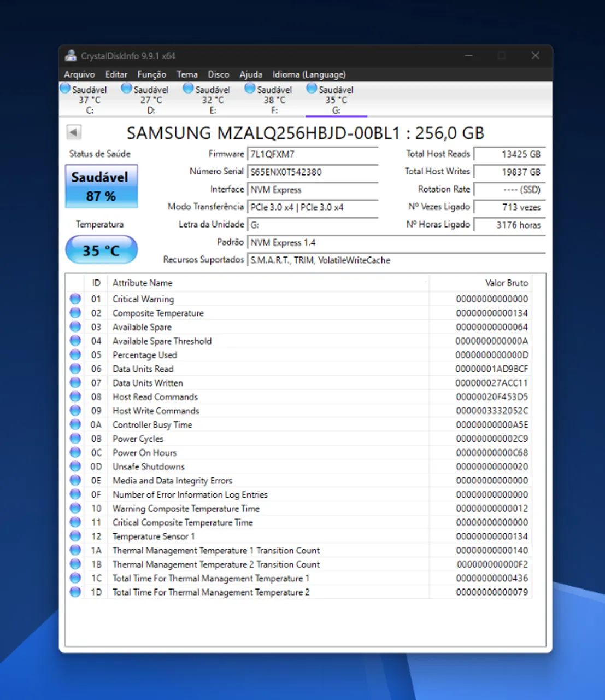Image resolution: width=605 pixels, height=700 pixels.
Task: Click status orb for Power On Hours
Action: pos(75,452)
